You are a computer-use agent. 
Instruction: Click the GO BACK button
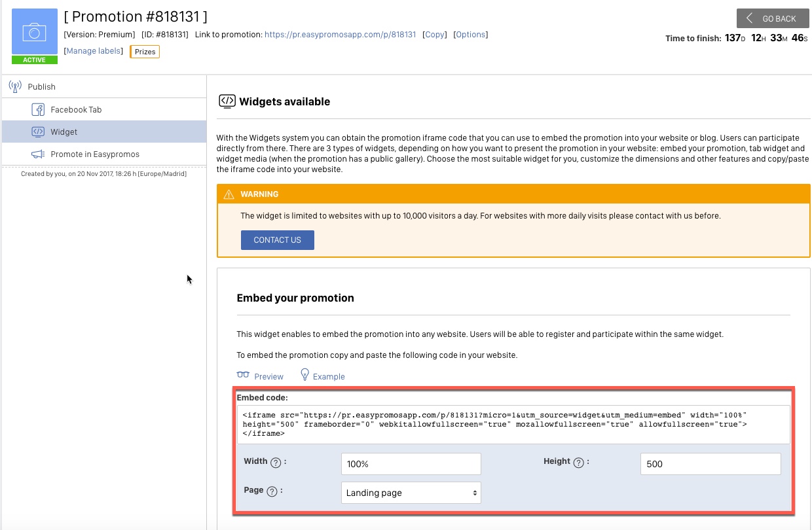(x=773, y=18)
